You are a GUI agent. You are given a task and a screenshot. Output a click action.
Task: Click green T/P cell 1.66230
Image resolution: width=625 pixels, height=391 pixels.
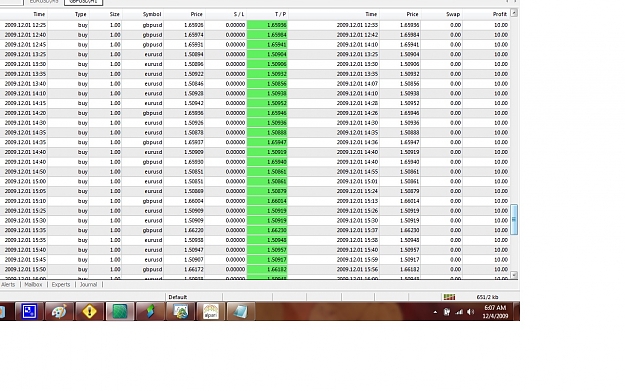click(267, 230)
